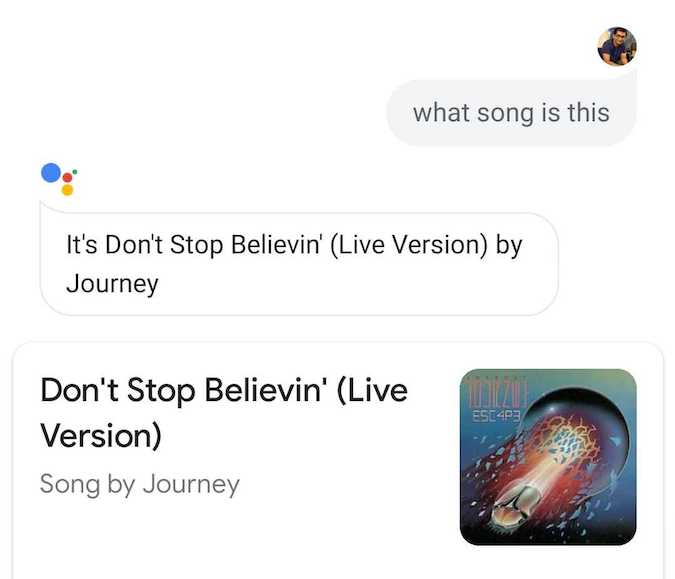Tap the user profile avatar
Screen dimensions: 675x579
[x=617, y=46]
